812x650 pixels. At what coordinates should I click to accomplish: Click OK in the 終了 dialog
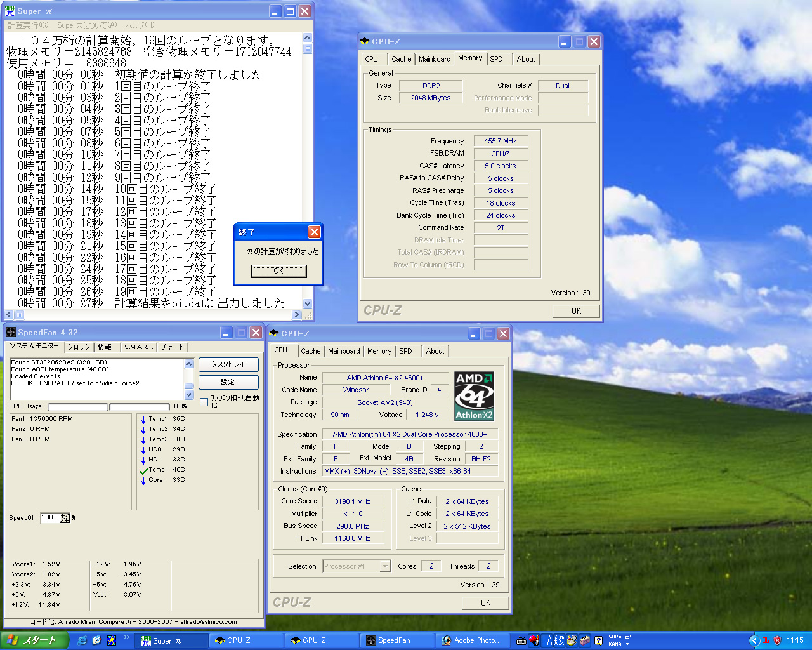(x=278, y=271)
